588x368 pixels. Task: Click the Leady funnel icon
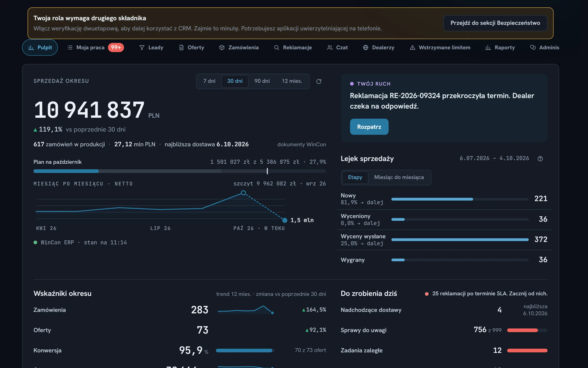click(x=142, y=48)
